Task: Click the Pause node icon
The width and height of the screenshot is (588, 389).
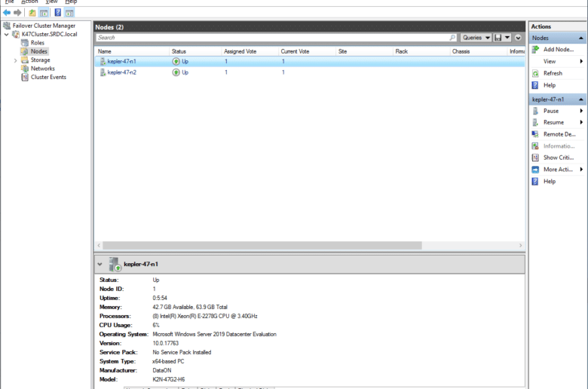Action: tap(535, 111)
